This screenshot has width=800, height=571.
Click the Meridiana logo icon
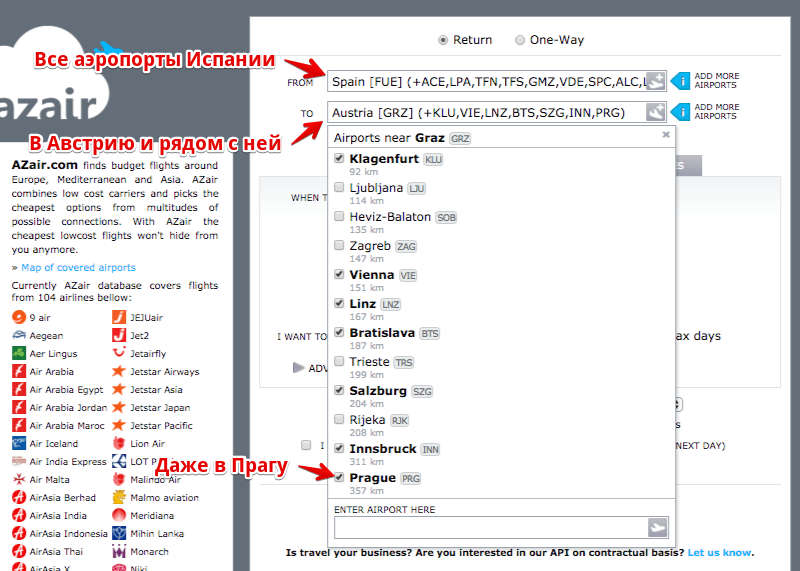coord(119,515)
